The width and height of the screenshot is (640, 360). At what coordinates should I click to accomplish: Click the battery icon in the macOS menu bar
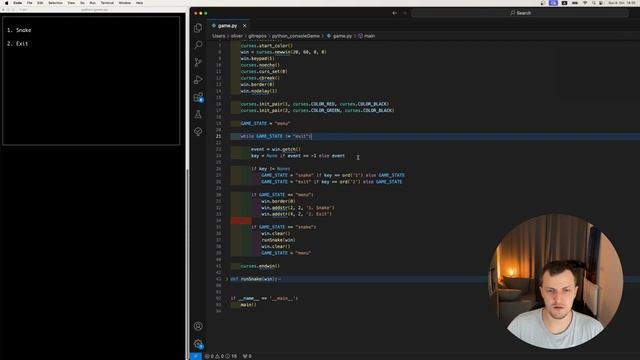[x=575, y=3]
